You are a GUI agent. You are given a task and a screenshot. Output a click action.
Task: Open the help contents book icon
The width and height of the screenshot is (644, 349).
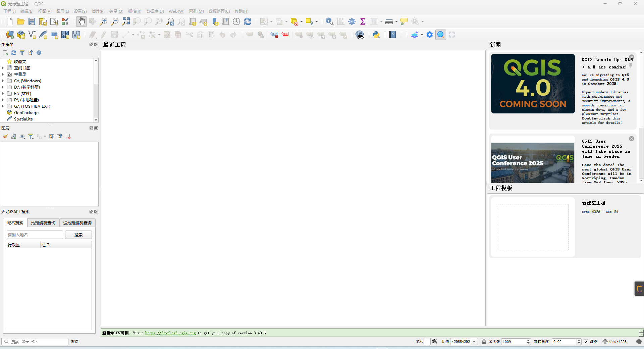coord(392,35)
